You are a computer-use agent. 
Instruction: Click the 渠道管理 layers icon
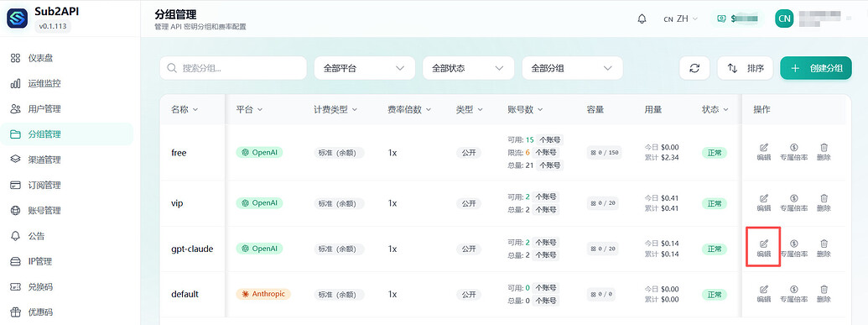(15, 160)
